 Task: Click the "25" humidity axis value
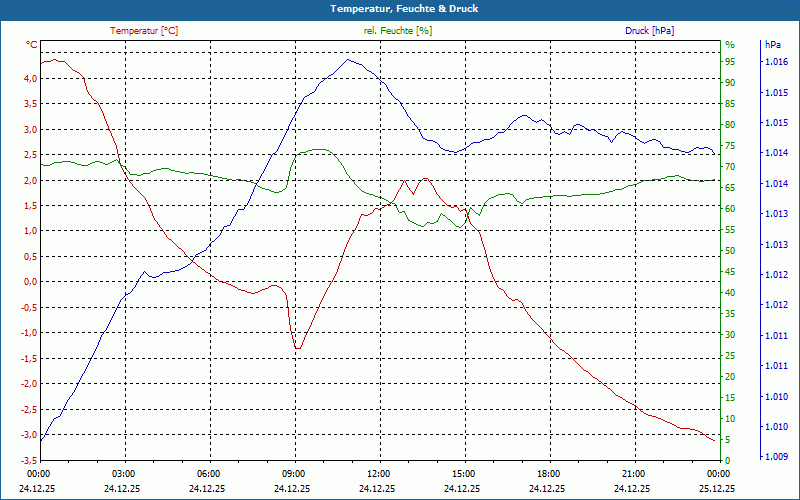(x=730, y=356)
